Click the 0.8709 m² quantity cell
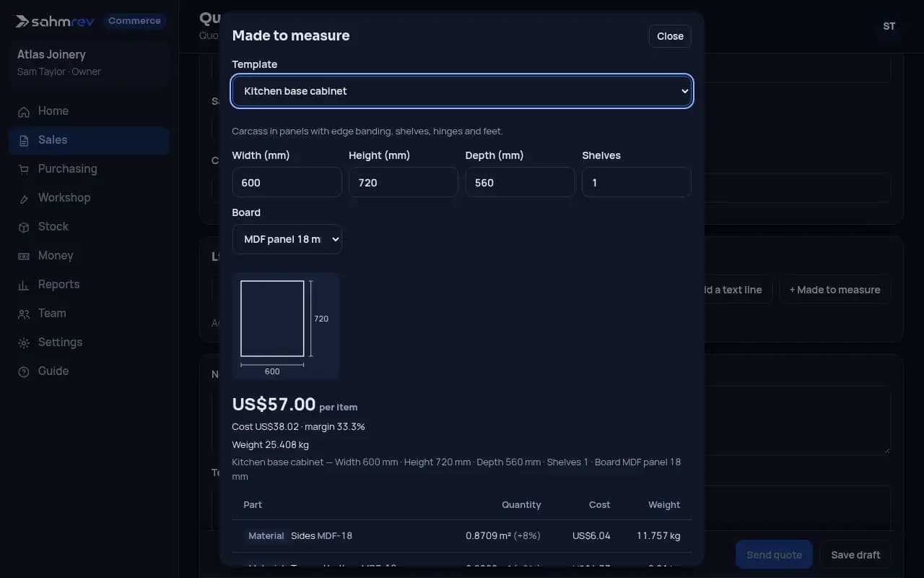The image size is (924, 578). pos(503,536)
